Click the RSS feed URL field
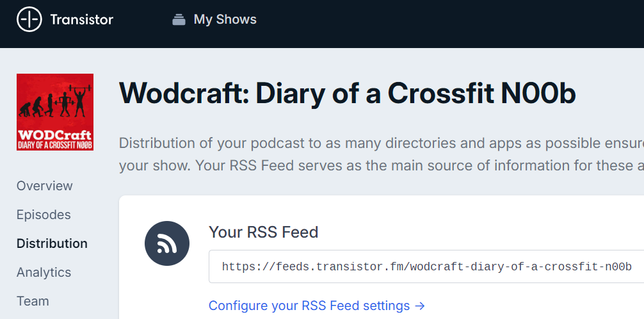The width and height of the screenshot is (644, 319). [x=426, y=266]
